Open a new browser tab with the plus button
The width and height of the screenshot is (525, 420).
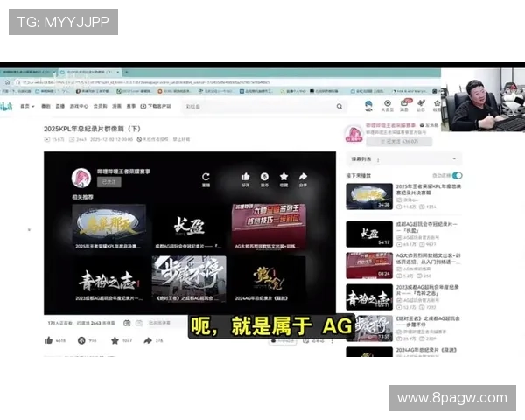click(127, 72)
